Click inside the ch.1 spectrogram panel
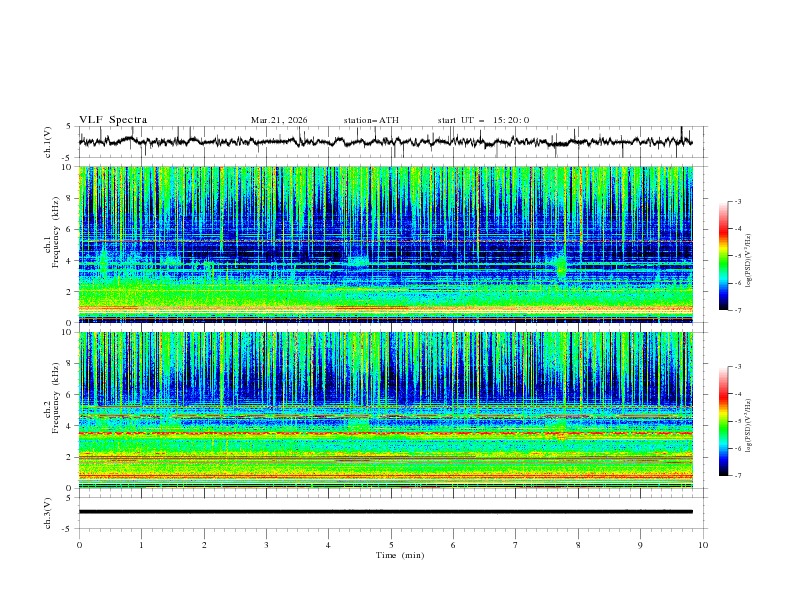792x612 pixels. 385,244
